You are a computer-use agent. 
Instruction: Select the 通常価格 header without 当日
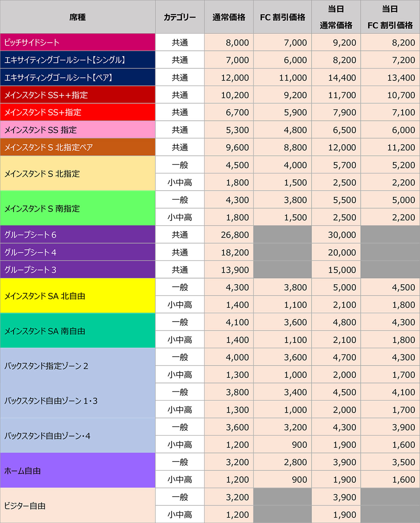(229, 17)
